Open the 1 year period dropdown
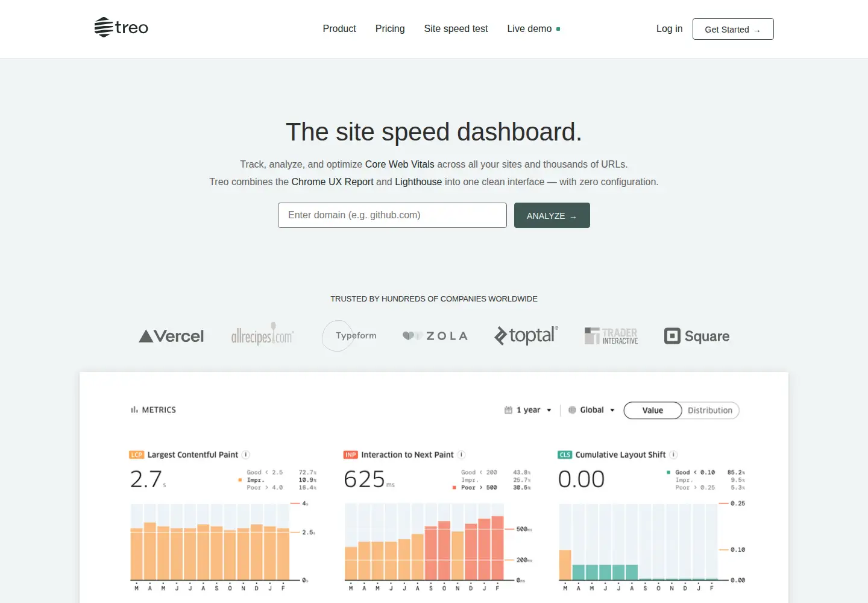868x603 pixels. click(x=528, y=410)
